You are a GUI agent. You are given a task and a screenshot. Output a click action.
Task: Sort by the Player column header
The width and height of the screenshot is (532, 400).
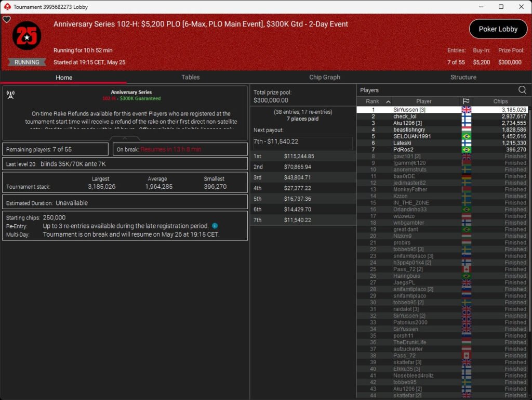point(424,101)
